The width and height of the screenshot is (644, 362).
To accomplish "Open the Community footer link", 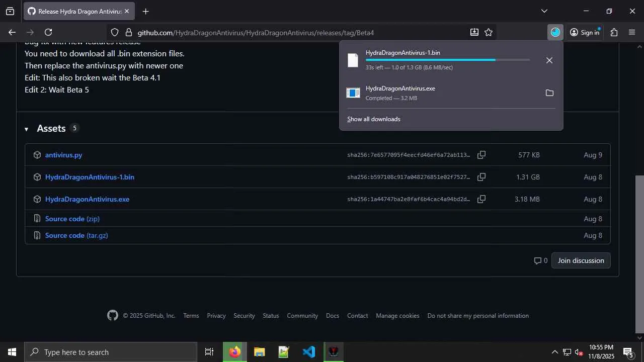I will pyautogui.click(x=302, y=316).
